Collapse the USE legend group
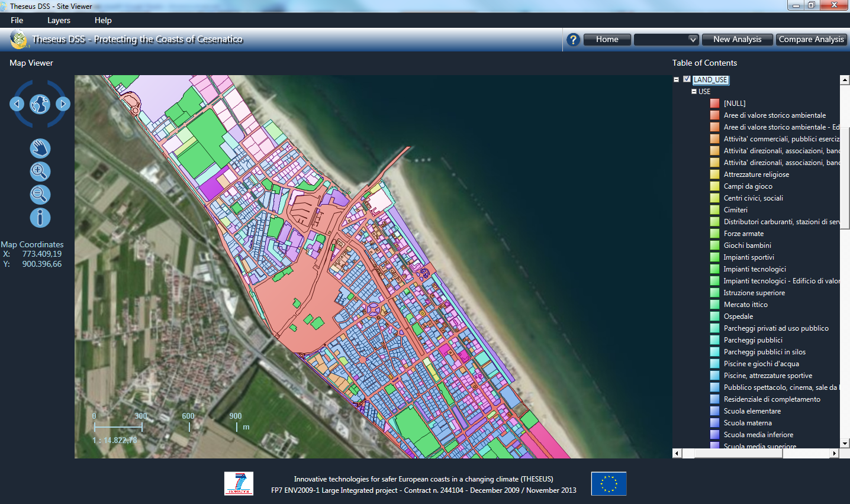The height and width of the screenshot is (504, 850). click(x=694, y=92)
